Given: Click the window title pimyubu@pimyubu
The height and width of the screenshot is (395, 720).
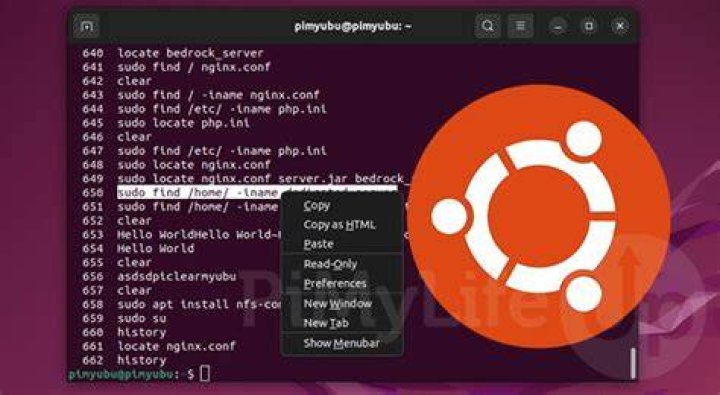Looking at the screenshot, I should (353, 26).
